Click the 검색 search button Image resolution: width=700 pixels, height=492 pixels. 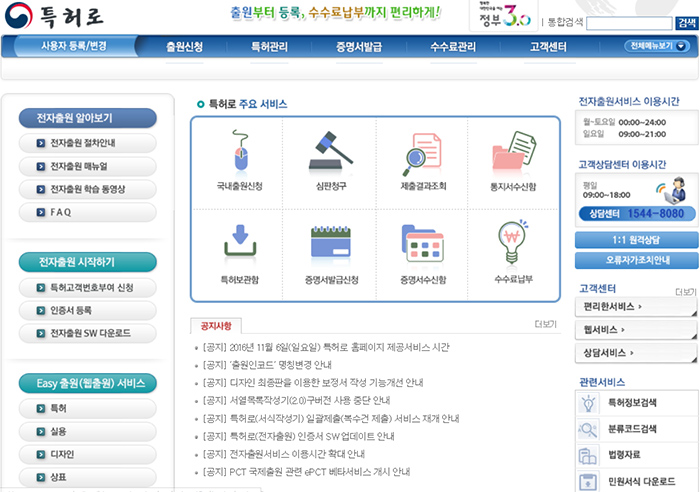coord(687,22)
